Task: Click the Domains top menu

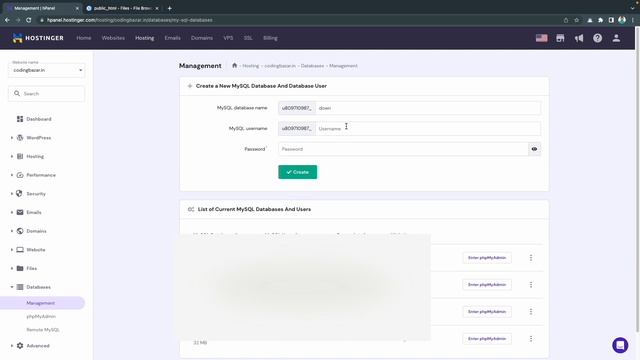Action: (202, 38)
